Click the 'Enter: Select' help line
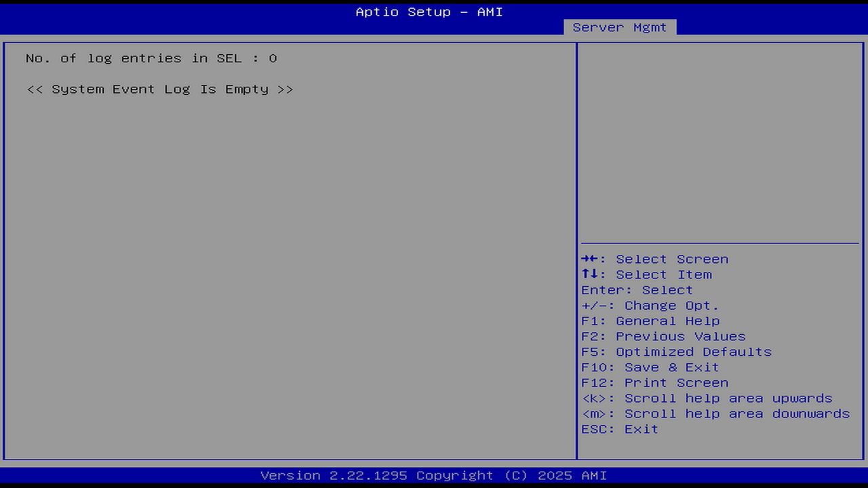The height and width of the screenshot is (488, 868). 637,290
